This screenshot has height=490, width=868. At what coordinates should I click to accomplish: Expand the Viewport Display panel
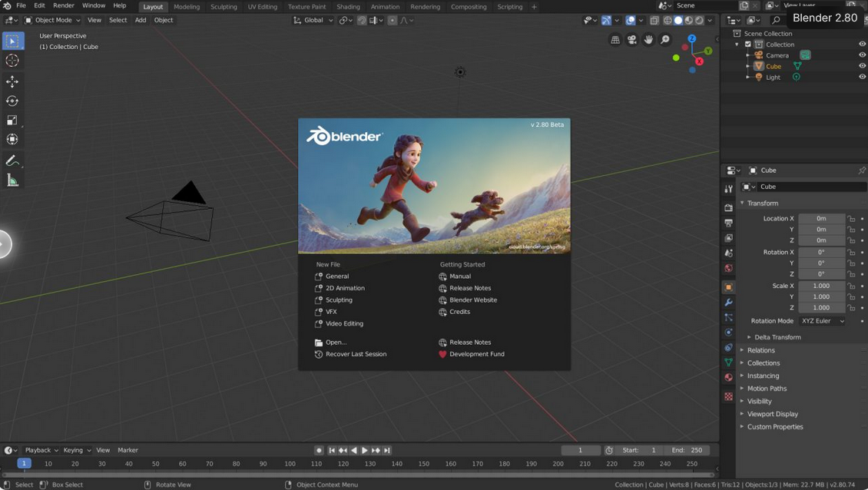click(772, 414)
